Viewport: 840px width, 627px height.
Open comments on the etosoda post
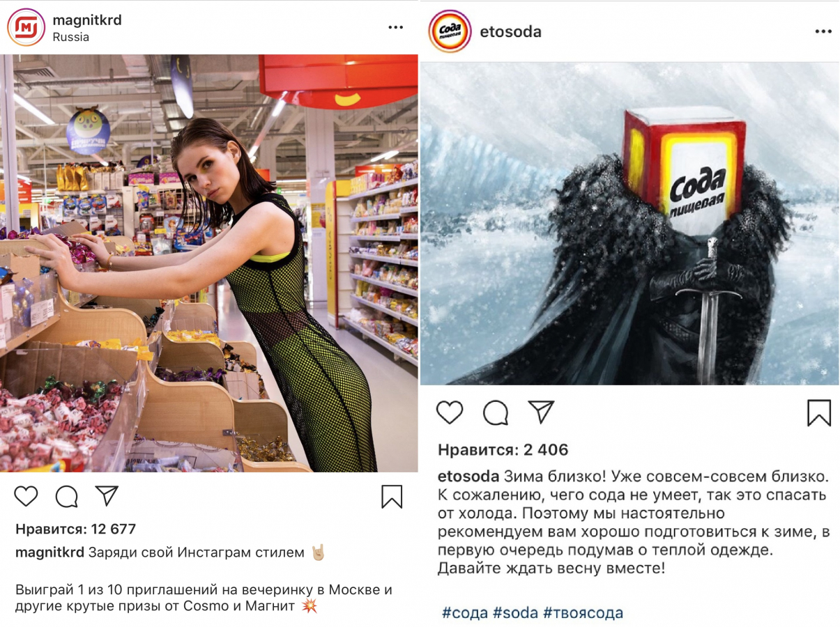(496, 413)
